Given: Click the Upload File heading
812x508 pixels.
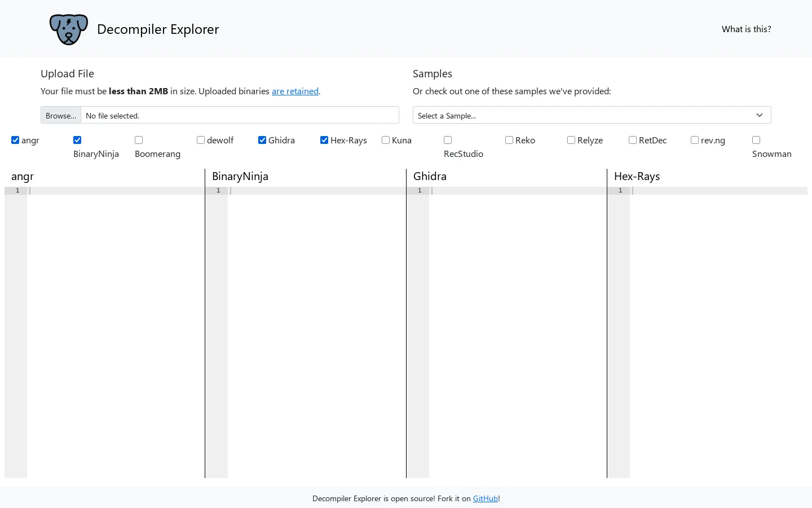Looking at the screenshot, I should tap(67, 74).
